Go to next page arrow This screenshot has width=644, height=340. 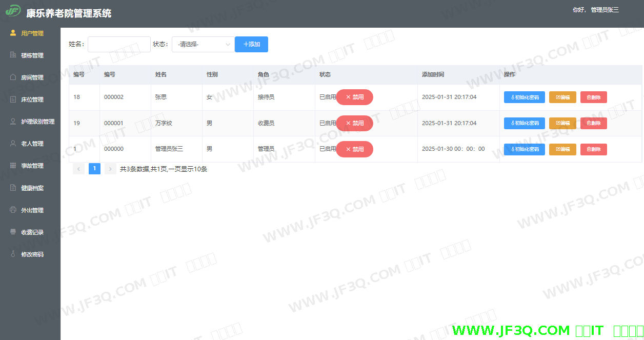pos(110,169)
